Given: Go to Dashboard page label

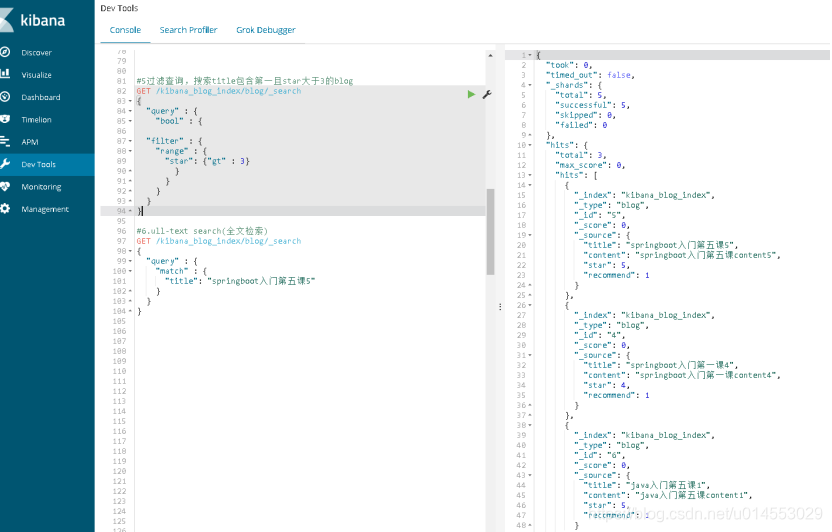Looking at the screenshot, I should [41, 97].
